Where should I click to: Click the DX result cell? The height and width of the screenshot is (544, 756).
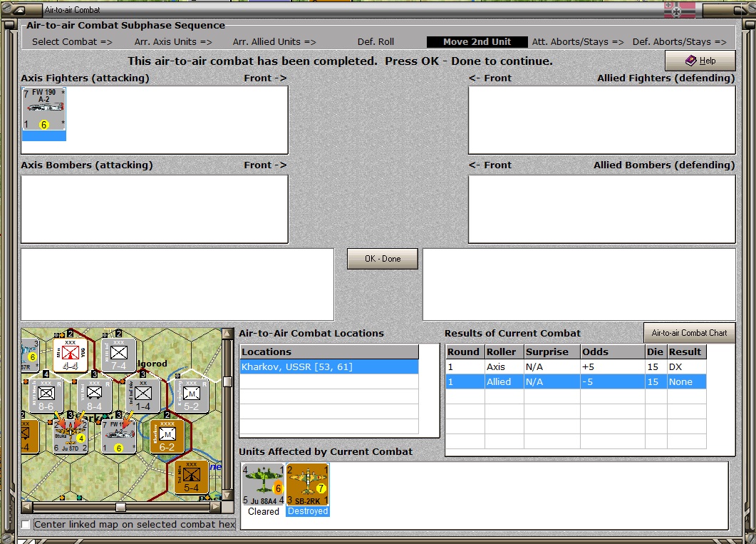[687, 367]
